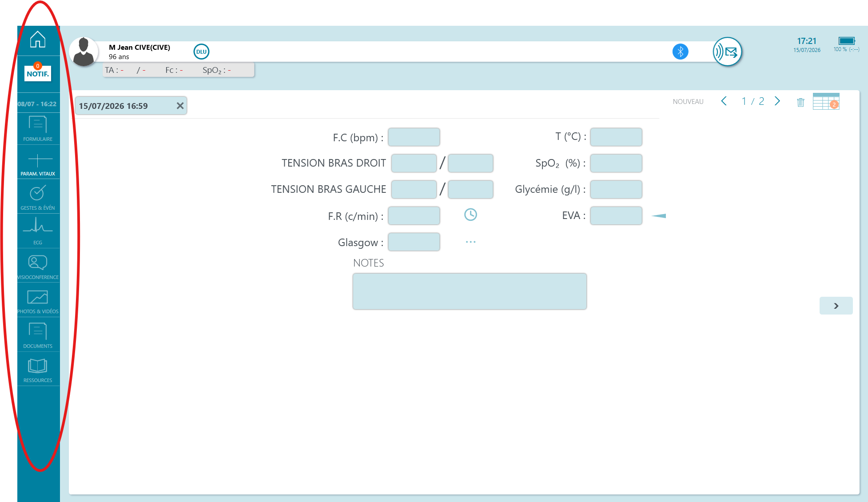The height and width of the screenshot is (502, 868).
Task: Click the TA / Fc / SpO₂ vitals summary bar
Action: [179, 70]
